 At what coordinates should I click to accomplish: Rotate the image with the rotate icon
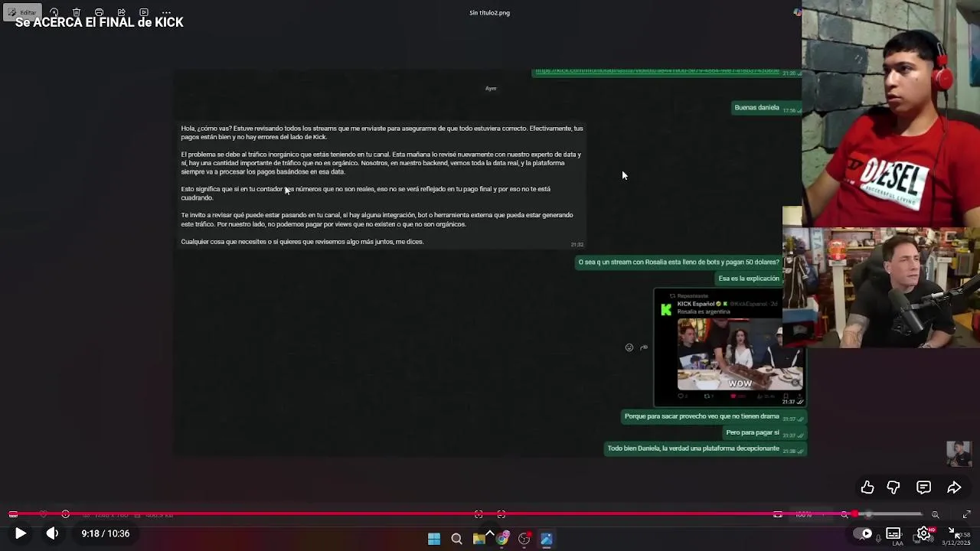point(54,12)
